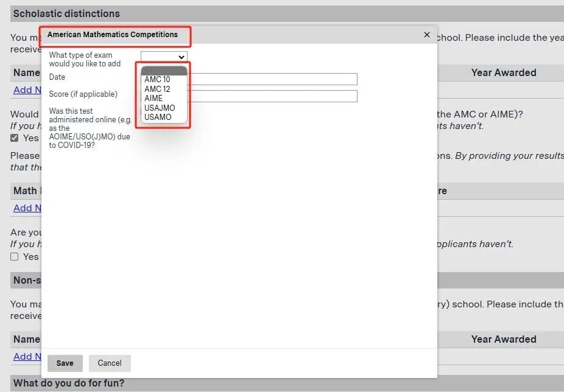This screenshot has height=392, width=564.
Task: Check the unchecked Yes box below Math section
Action: tap(15, 256)
